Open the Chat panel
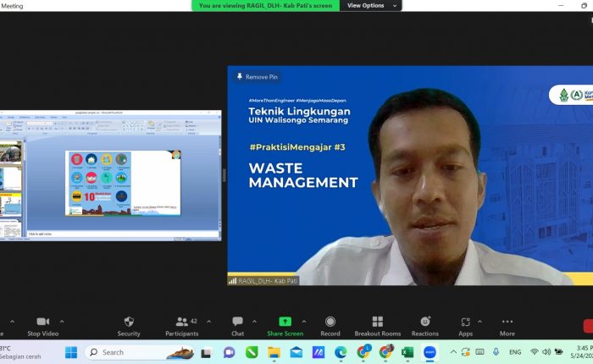593x364 pixels. (x=237, y=322)
